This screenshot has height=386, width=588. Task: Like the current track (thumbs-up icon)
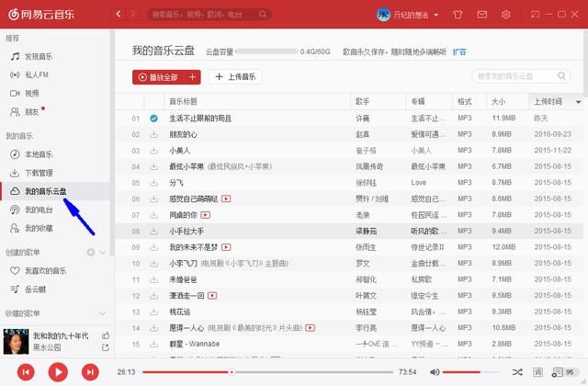click(106, 335)
